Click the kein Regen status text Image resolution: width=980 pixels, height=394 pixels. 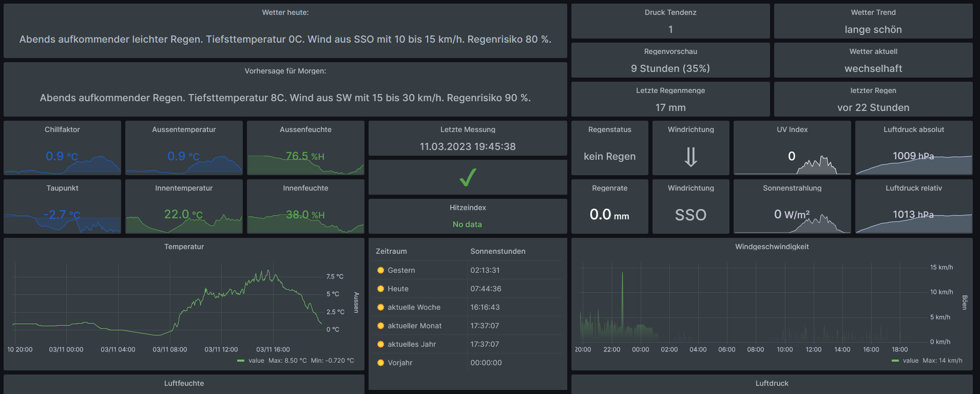coord(610,156)
